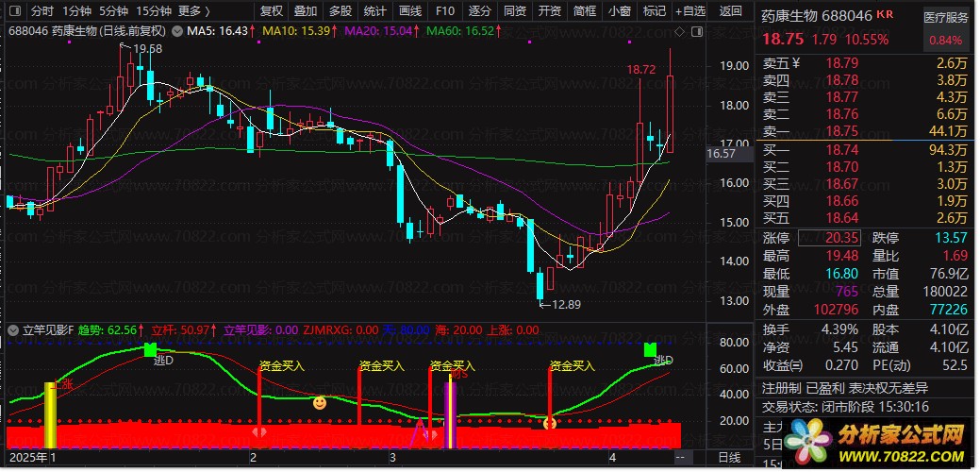The image size is (980, 472).
Task: Click the KR badge next to 688046
Action: pos(885,14)
